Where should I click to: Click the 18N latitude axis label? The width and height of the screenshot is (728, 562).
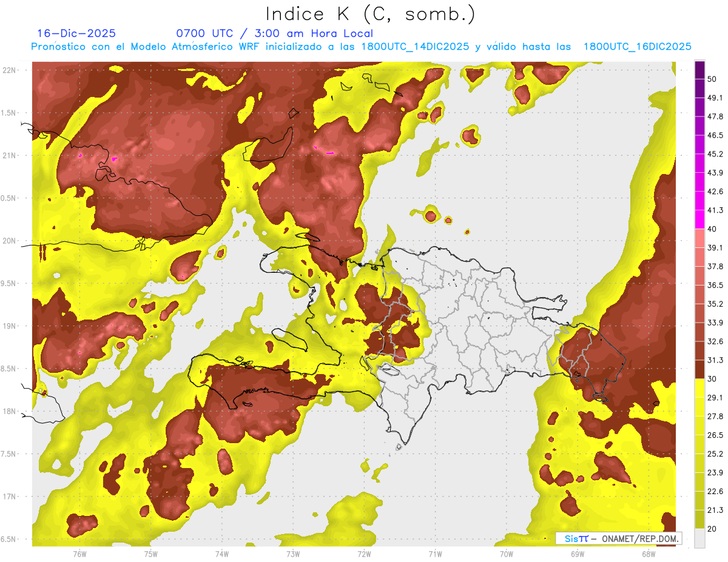click(9, 412)
